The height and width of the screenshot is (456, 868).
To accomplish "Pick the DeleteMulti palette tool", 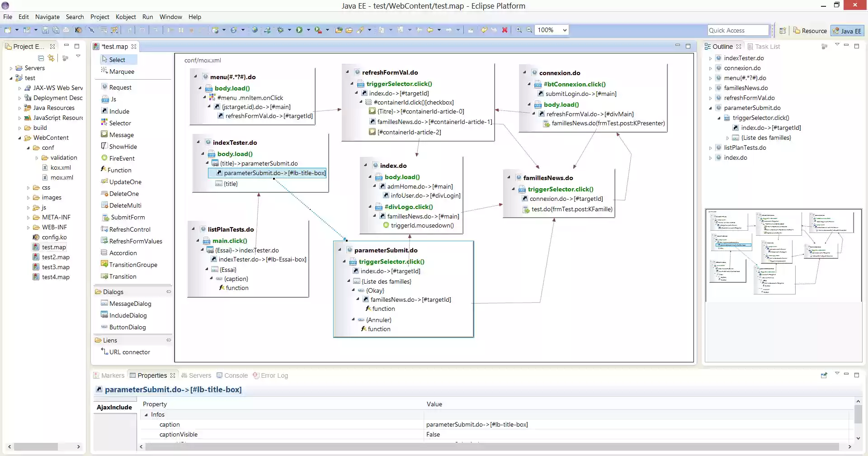I will [125, 205].
